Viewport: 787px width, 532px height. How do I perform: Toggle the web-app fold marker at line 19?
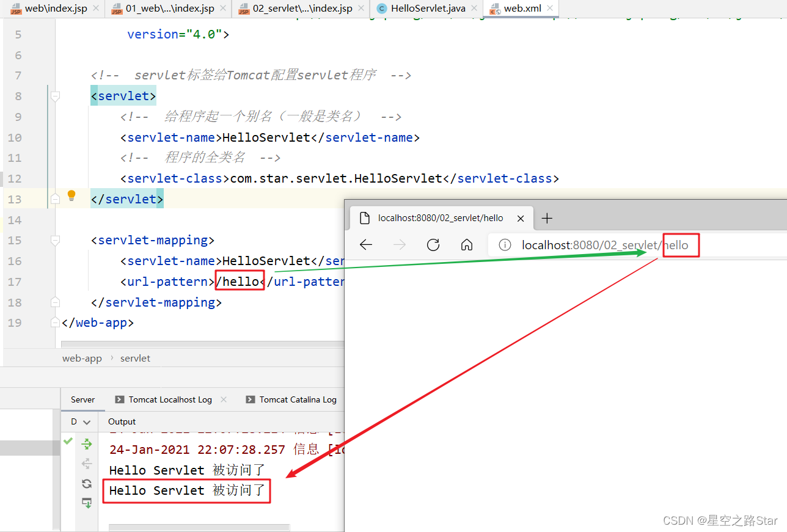[x=56, y=322]
